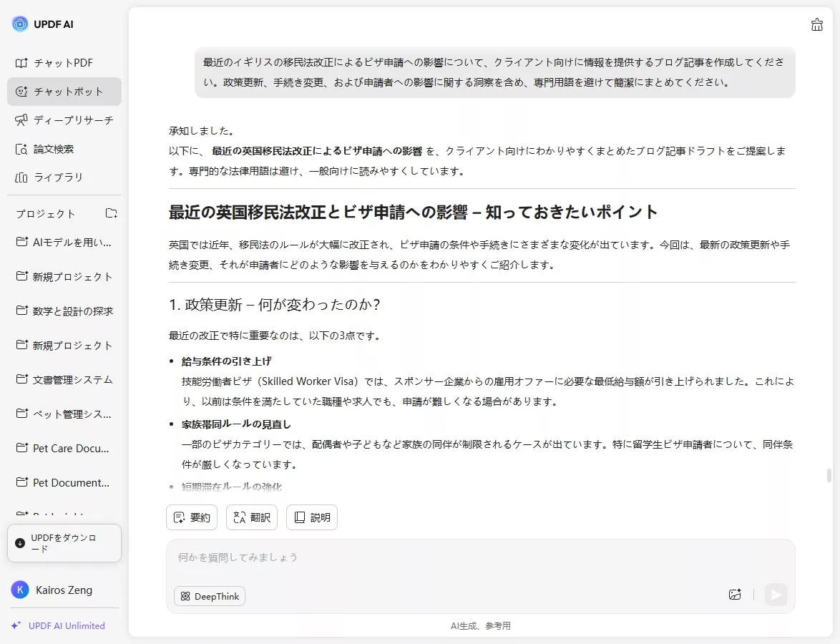Open the gift promotion icon top right

click(x=817, y=24)
